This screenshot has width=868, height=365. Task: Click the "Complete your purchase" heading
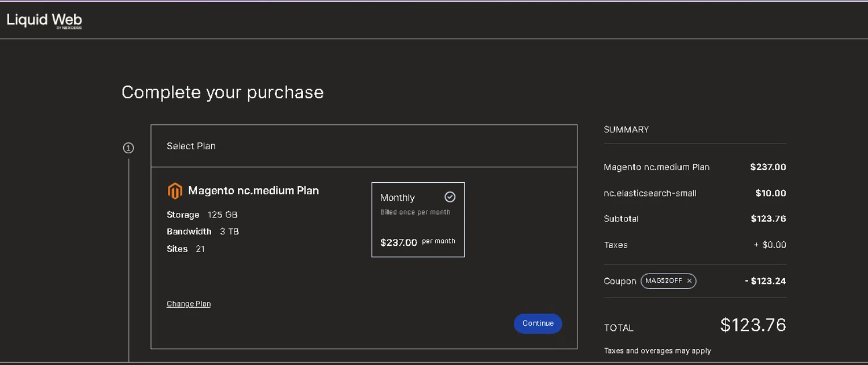tap(222, 93)
